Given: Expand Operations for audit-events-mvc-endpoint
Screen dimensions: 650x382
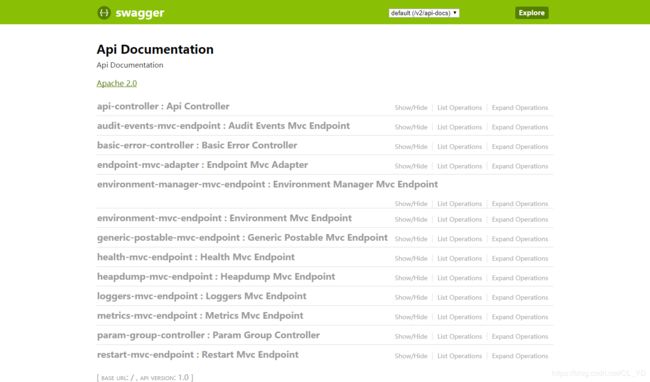Looking at the screenshot, I should point(520,127).
